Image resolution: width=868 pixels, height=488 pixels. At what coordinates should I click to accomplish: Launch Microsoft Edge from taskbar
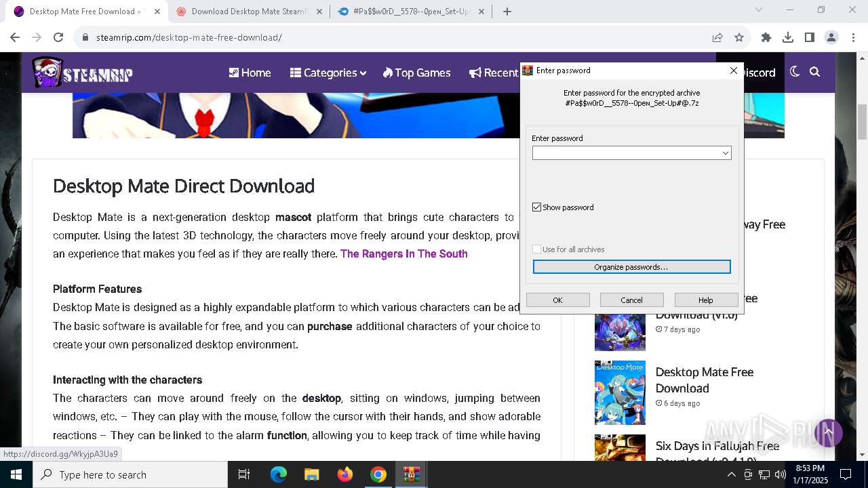(x=279, y=474)
